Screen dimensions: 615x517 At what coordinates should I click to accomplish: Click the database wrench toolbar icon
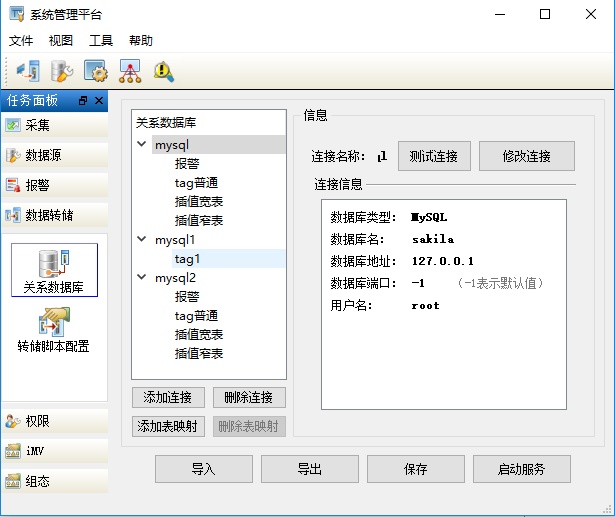tap(62, 71)
